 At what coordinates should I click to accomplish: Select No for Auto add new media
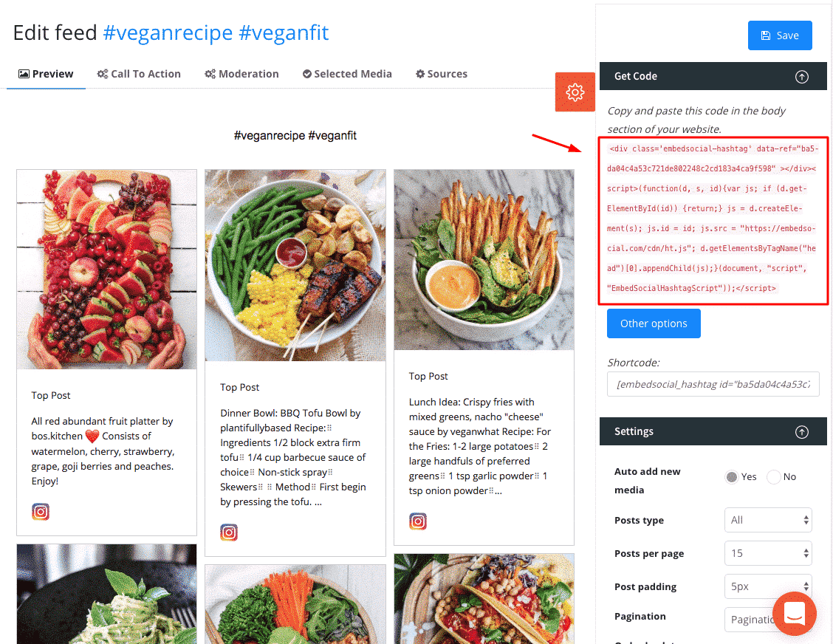(x=773, y=476)
